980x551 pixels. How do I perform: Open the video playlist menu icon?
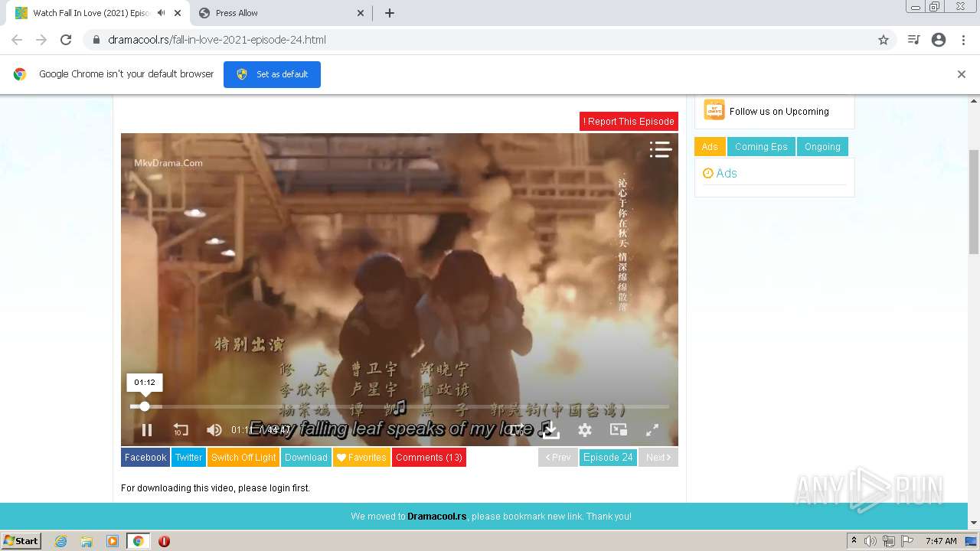(660, 149)
